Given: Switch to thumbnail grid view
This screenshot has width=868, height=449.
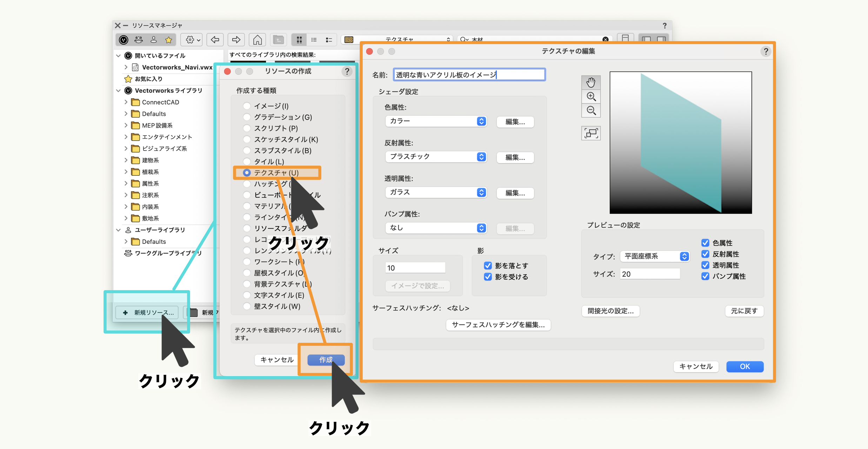Looking at the screenshot, I should click(299, 40).
